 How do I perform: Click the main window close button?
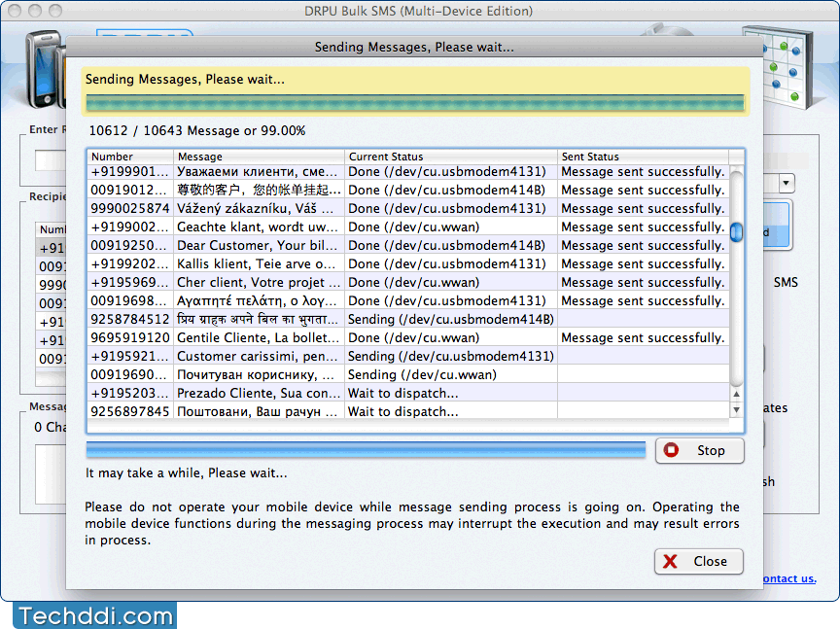point(15,10)
